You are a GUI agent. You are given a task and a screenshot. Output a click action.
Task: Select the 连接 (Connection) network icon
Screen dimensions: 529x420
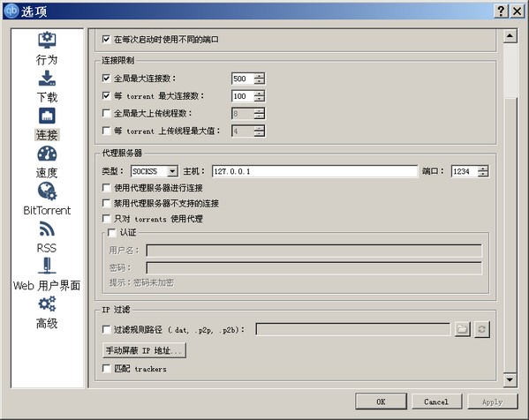47,116
